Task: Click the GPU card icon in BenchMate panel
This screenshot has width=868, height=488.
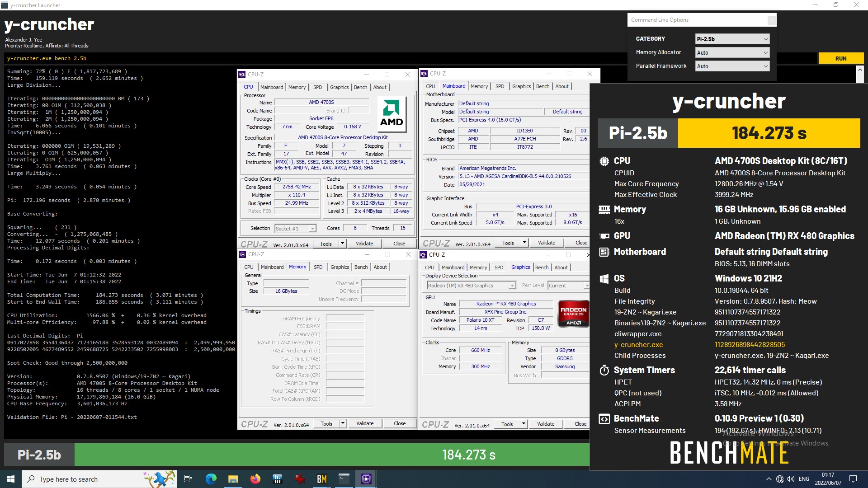Action: pyautogui.click(x=604, y=236)
